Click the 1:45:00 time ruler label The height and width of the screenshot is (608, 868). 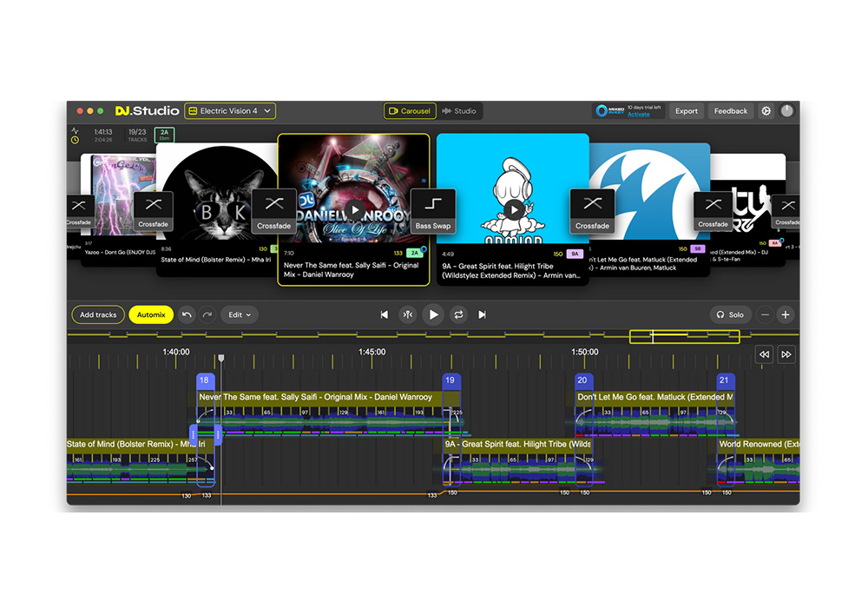[372, 352]
